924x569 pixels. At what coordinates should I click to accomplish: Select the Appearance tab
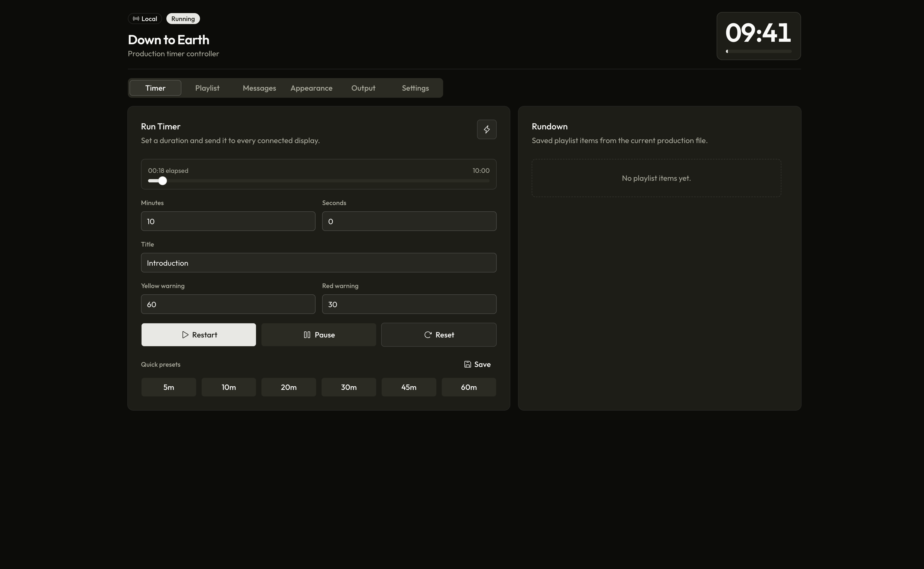pyautogui.click(x=311, y=88)
